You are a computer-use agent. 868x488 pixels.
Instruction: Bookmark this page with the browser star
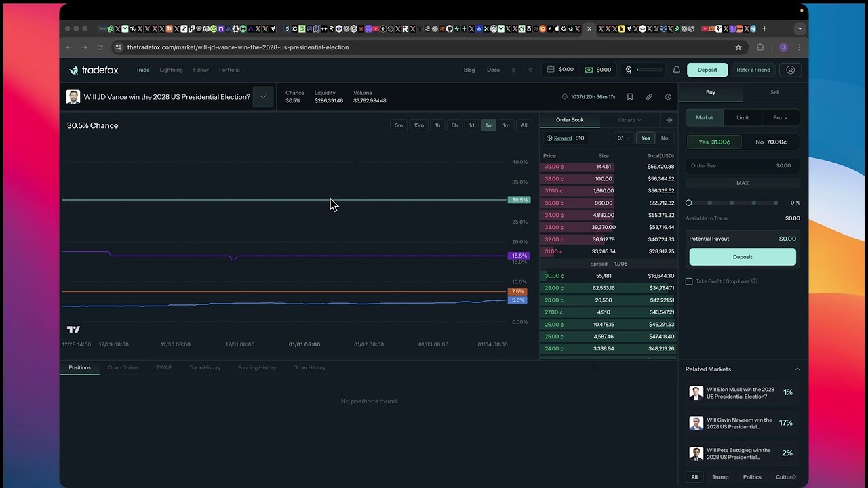point(738,47)
